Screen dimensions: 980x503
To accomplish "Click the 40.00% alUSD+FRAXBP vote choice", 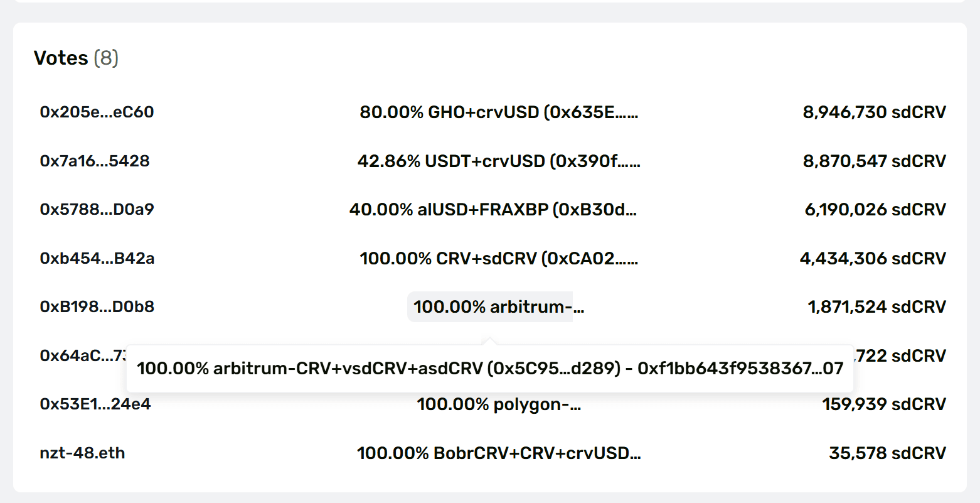I will pyautogui.click(x=493, y=210).
